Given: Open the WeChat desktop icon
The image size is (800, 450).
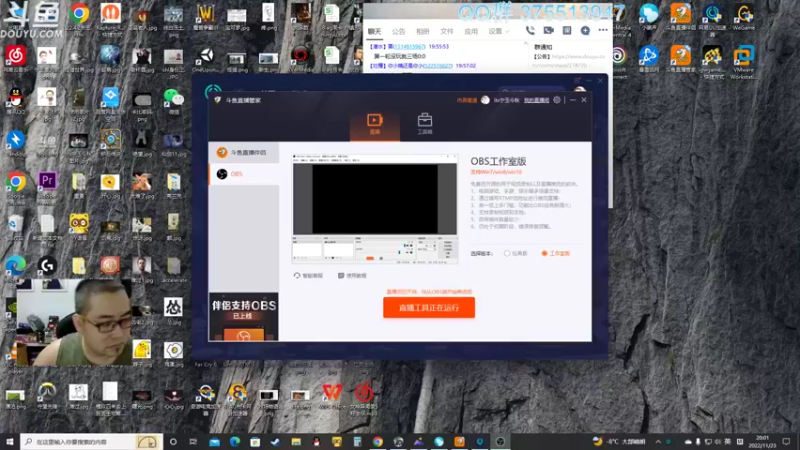Looking at the screenshot, I should 173,99.
